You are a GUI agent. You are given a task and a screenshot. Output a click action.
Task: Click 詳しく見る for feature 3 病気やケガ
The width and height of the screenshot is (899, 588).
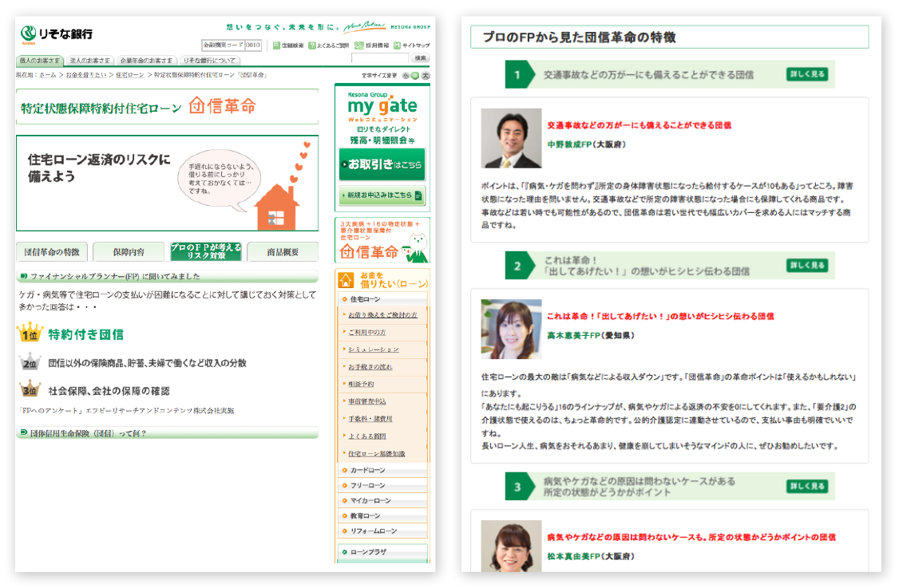pos(806,487)
